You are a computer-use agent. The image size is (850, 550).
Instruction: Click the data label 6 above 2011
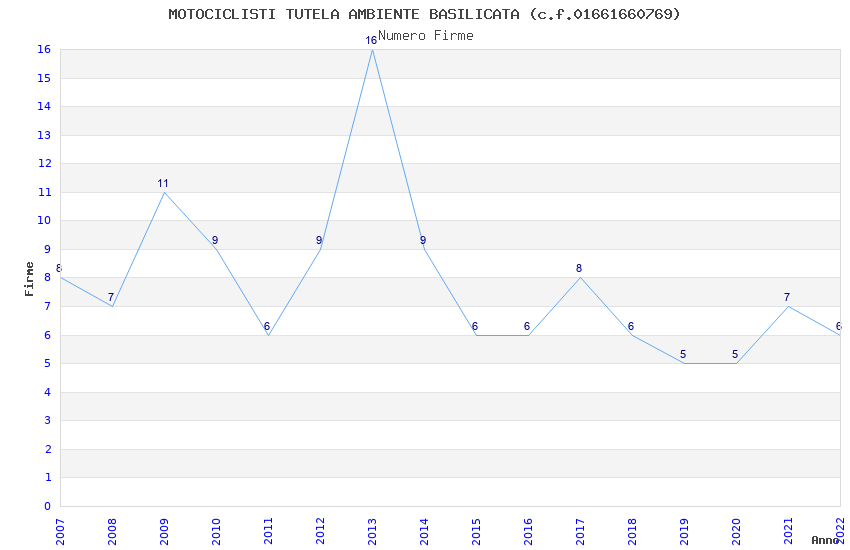[267, 326]
